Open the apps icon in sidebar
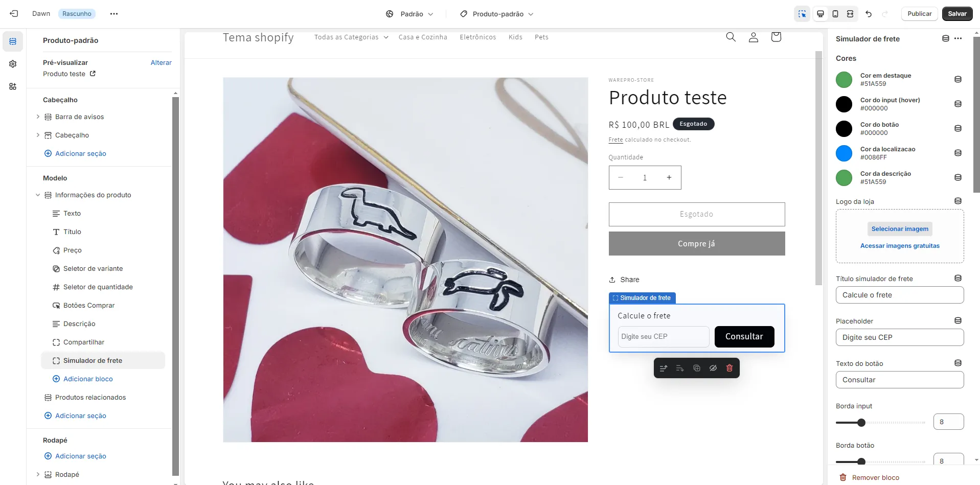This screenshot has width=980, height=485. pyautogui.click(x=13, y=86)
